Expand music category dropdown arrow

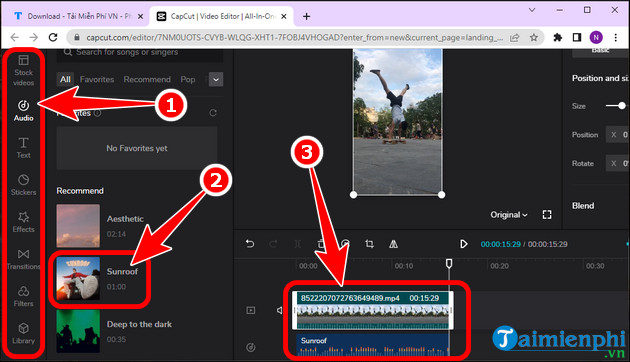216,80
